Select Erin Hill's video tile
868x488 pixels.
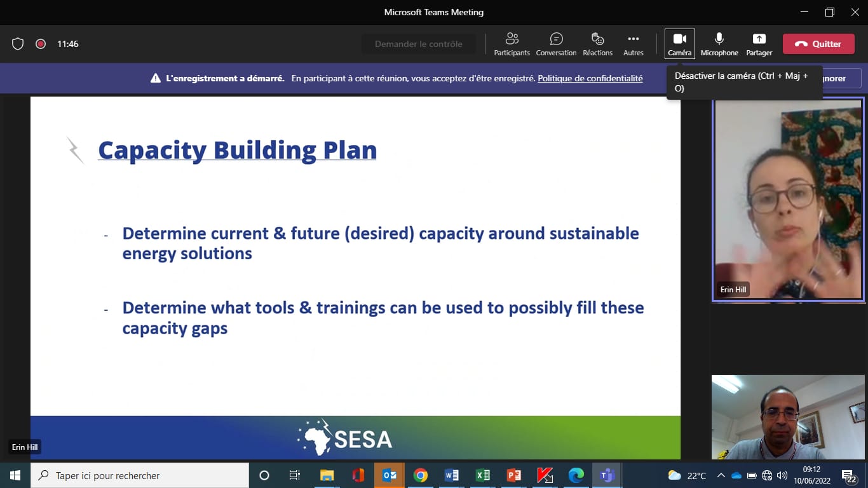(788, 199)
